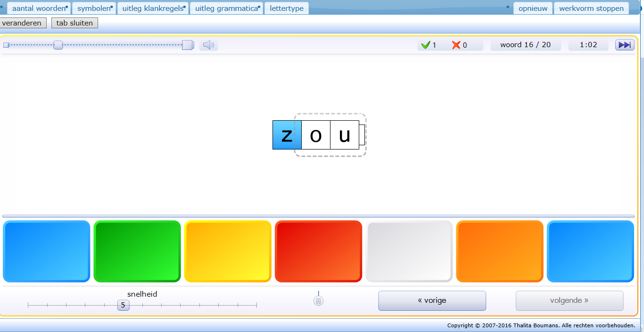This screenshot has height=332, width=644.
Task: Click 'werkvorm stoppen' to stop the exercise
Action: [591, 8]
